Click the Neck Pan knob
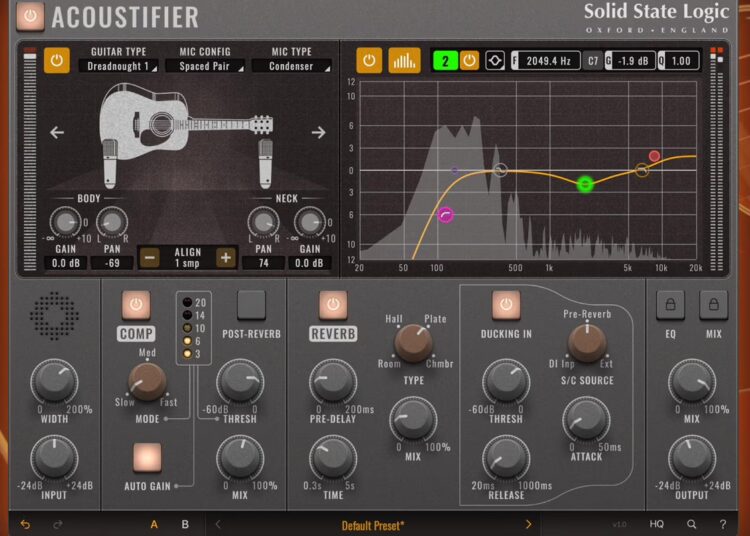750x536 pixels. click(263, 222)
